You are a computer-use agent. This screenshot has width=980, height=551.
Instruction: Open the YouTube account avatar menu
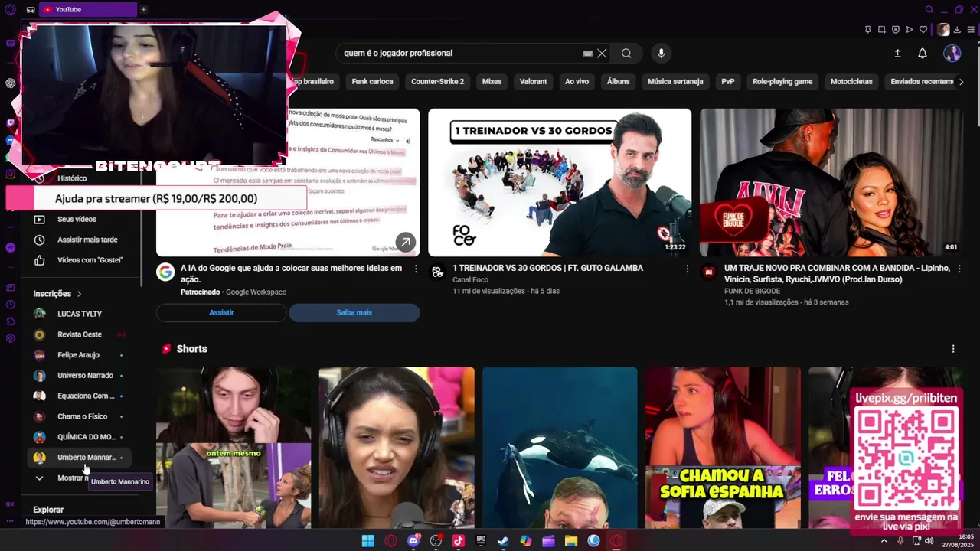pos(952,53)
